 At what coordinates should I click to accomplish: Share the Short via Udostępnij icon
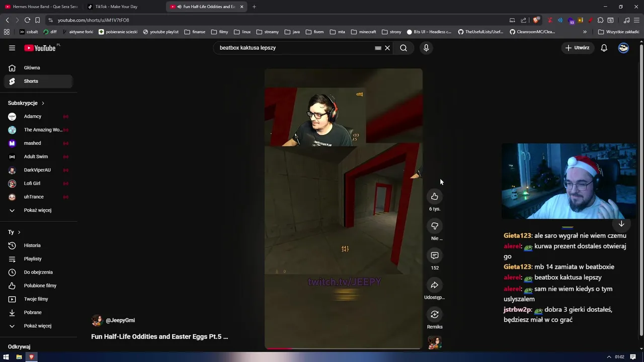coord(435,285)
